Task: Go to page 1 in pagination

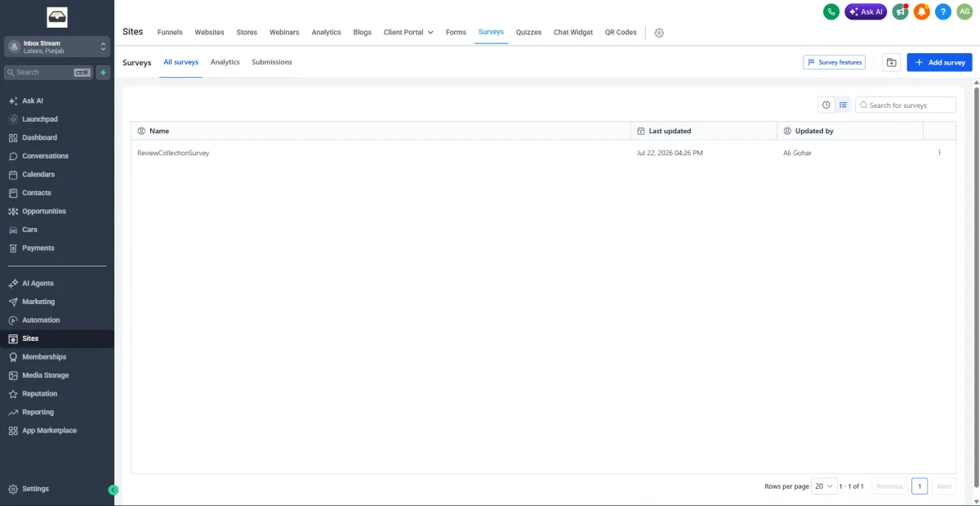Action: click(x=920, y=486)
